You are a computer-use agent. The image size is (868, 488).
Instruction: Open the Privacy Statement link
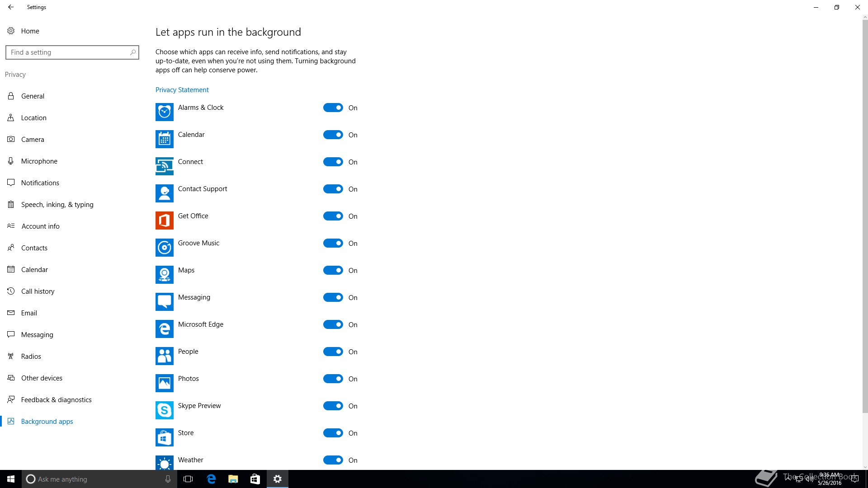tap(182, 90)
